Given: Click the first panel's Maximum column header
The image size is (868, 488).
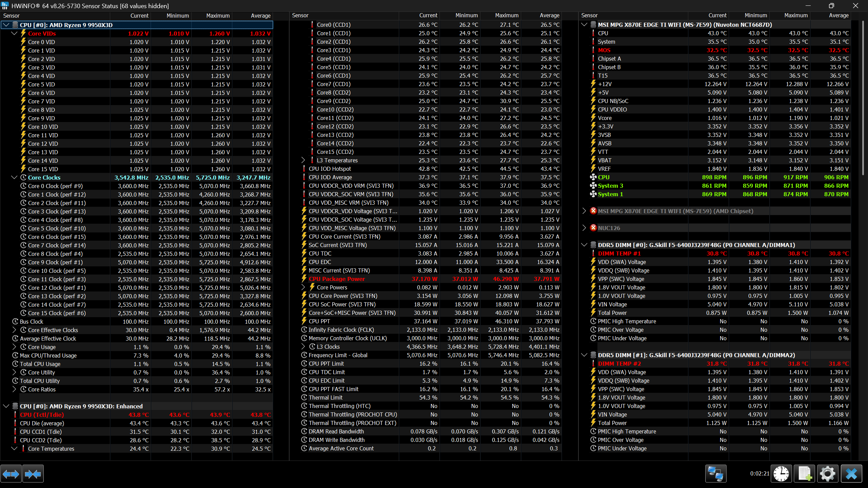Looking at the screenshot, I should [212, 16].
